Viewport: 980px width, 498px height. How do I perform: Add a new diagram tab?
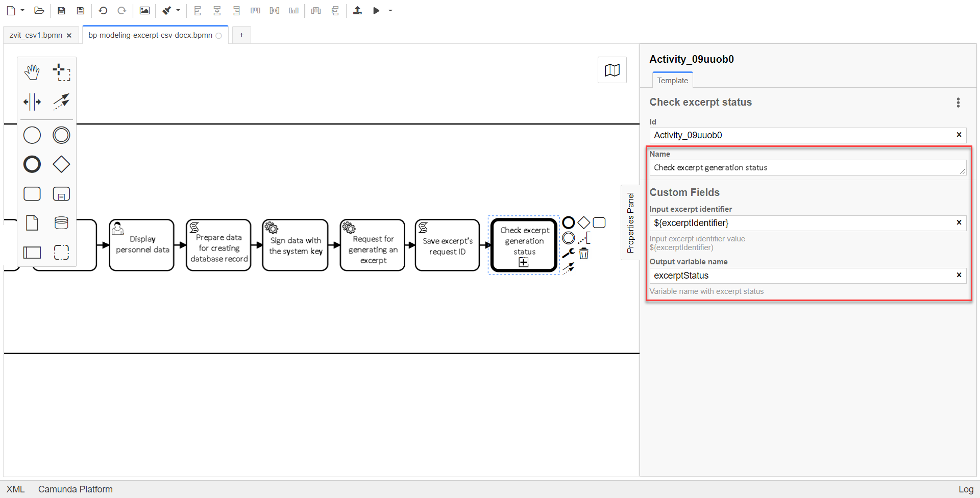[x=241, y=35]
